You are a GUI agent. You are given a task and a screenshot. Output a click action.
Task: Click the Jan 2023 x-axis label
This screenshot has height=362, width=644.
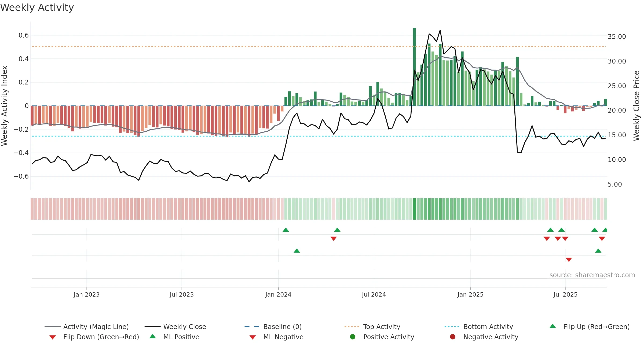(87, 294)
